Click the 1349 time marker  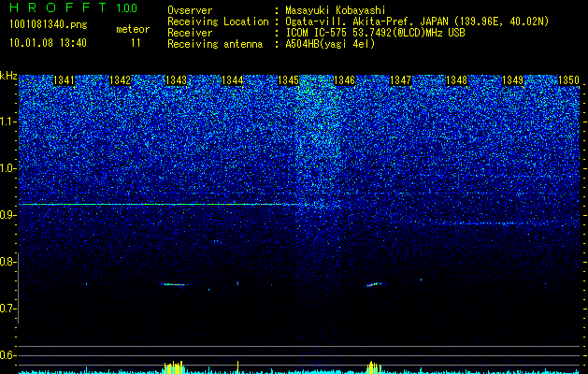[512, 80]
